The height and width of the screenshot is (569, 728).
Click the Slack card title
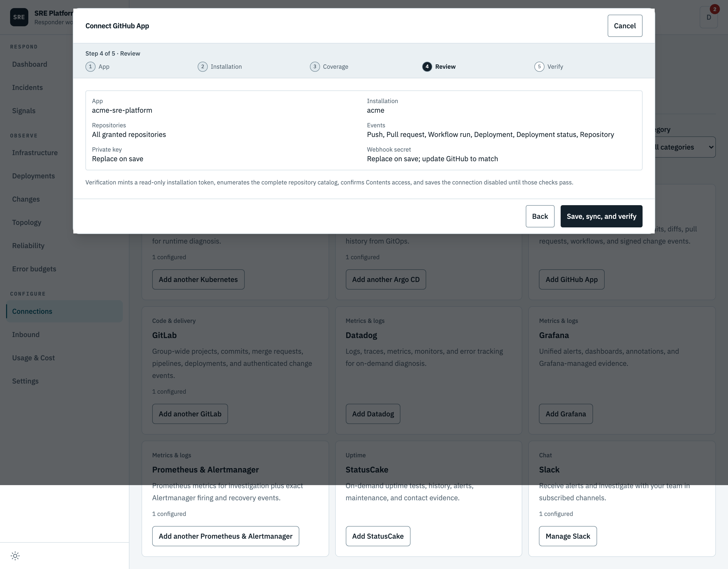(549, 470)
